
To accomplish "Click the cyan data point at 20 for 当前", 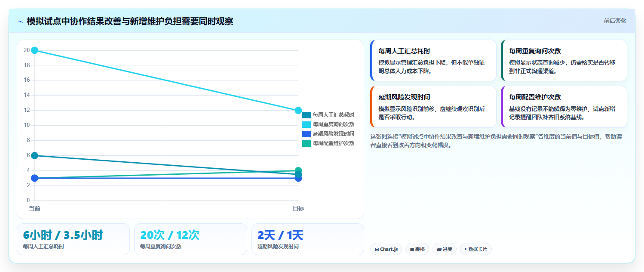I will tap(35, 50).
